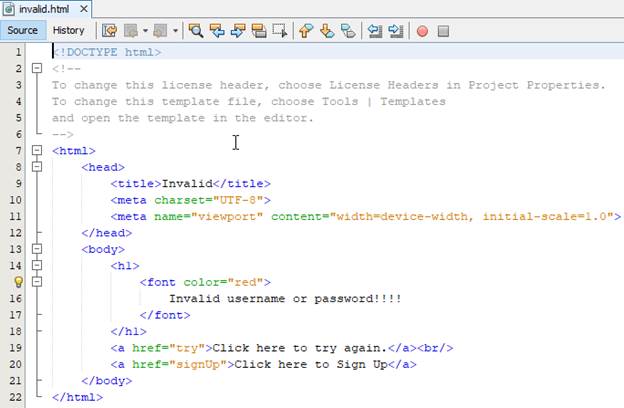
Task: Collapse the body tag fold on line 13
Action: 37,249
